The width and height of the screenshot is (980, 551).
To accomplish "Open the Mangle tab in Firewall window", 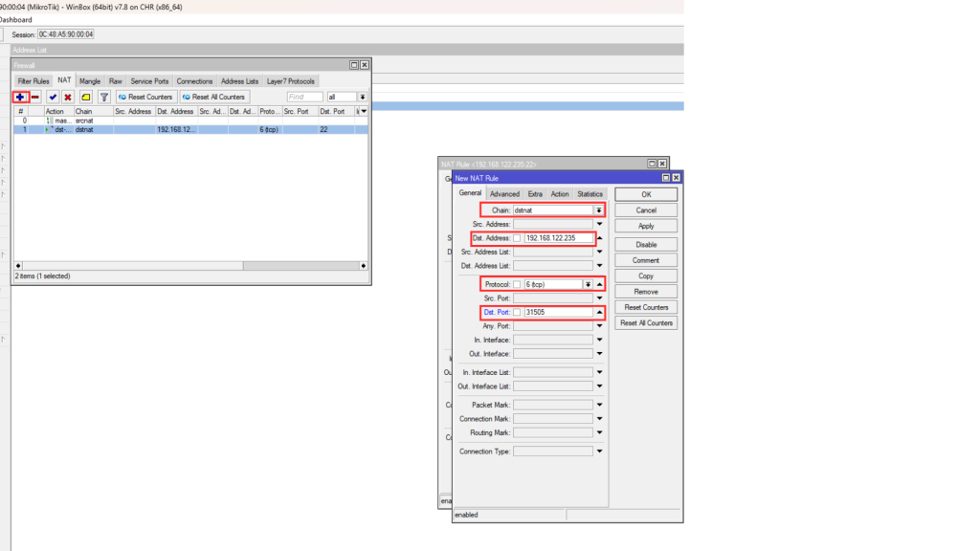I will [x=90, y=81].
